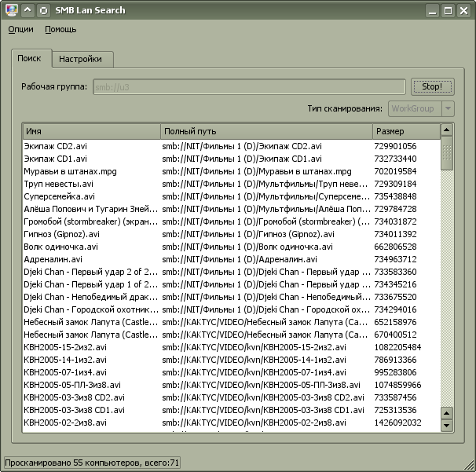Click the status bar scanned computers text
Image resolution: width=476 pixels, height=472 pixels.
(x=92, y=463)
